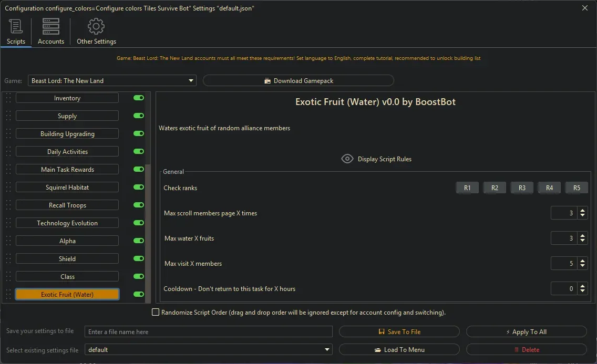The image size is (597, 364).
Task: Open the Other Settings gear icon
Action: (96, 26)
